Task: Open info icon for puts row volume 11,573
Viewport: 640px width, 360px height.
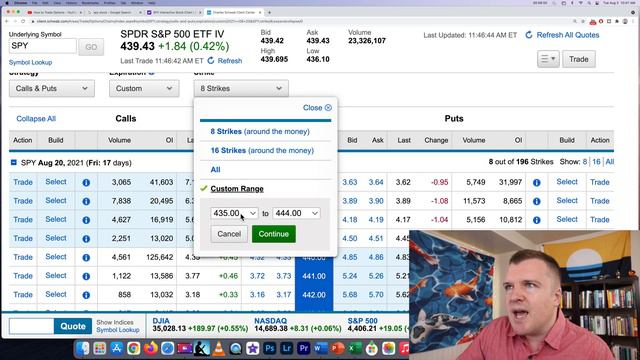Action: pos(536,201)
